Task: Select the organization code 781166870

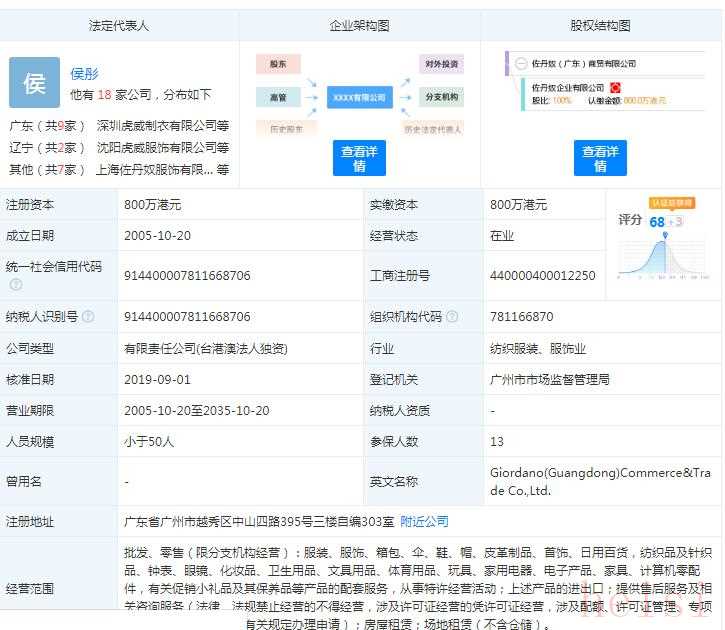Action: (522, 317)
